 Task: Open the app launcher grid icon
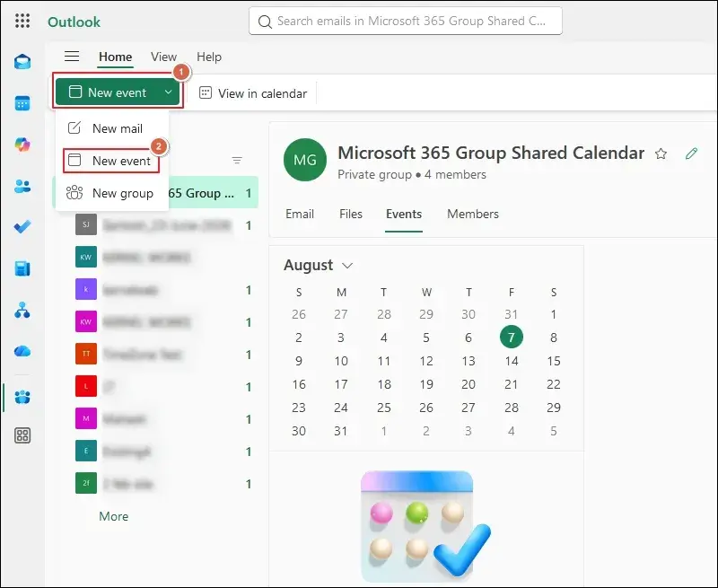point(22,21)
